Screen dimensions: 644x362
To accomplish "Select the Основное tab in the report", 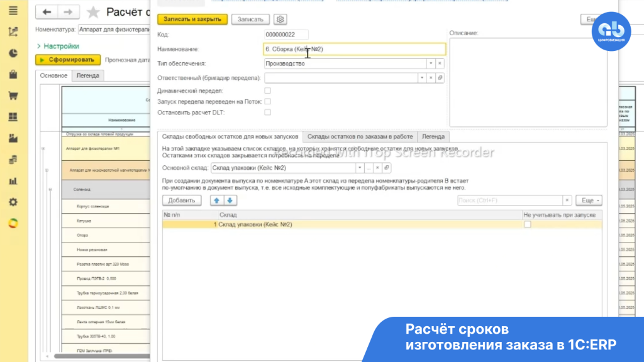I will pos(54,75).
